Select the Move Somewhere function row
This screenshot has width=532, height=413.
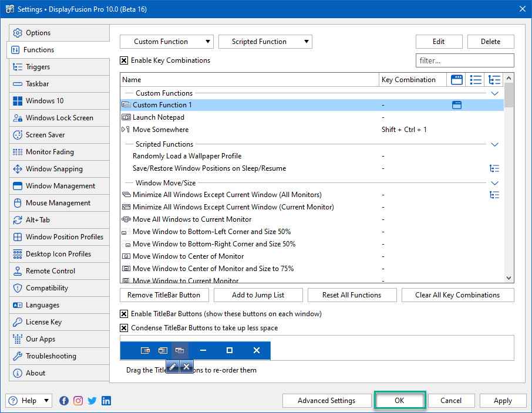click(x=312, y=130)
